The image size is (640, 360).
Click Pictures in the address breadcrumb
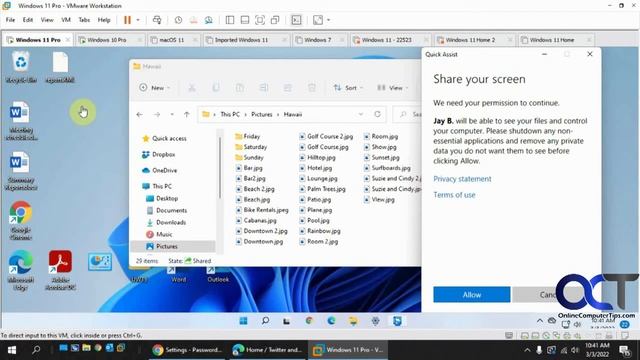point(262,114)
